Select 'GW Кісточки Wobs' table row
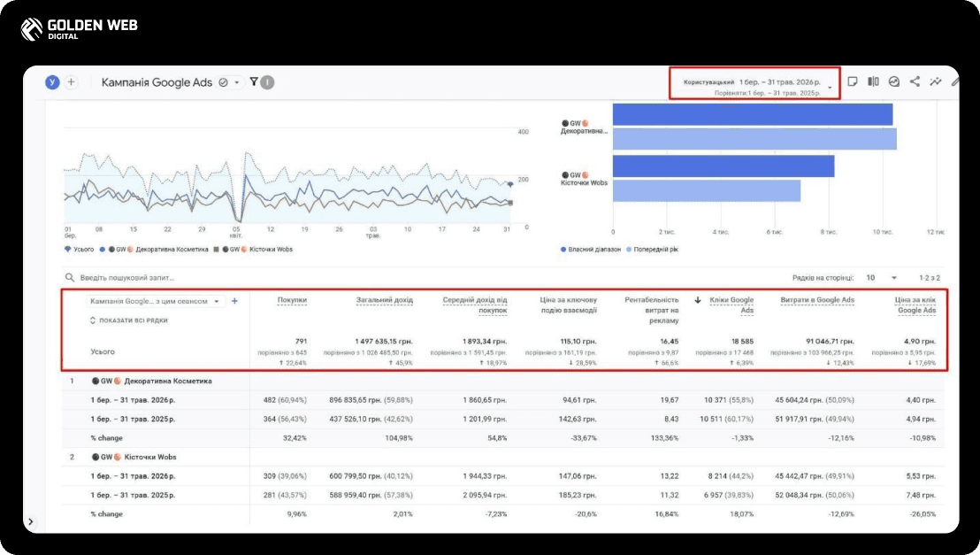 (x=134, y=457)
